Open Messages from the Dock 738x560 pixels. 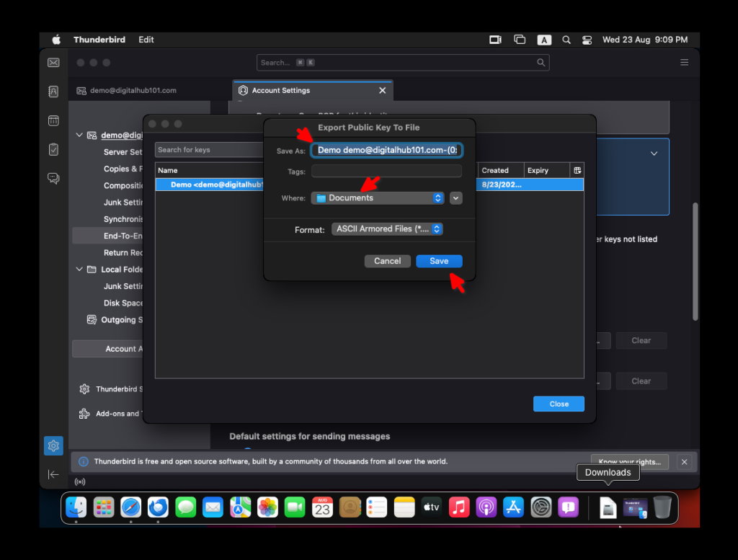click(185, 507)
